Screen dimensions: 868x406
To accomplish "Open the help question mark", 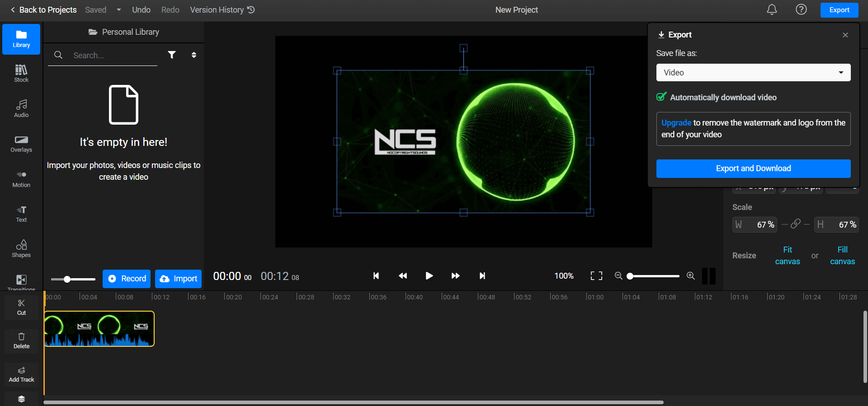I will pos(801,9).
